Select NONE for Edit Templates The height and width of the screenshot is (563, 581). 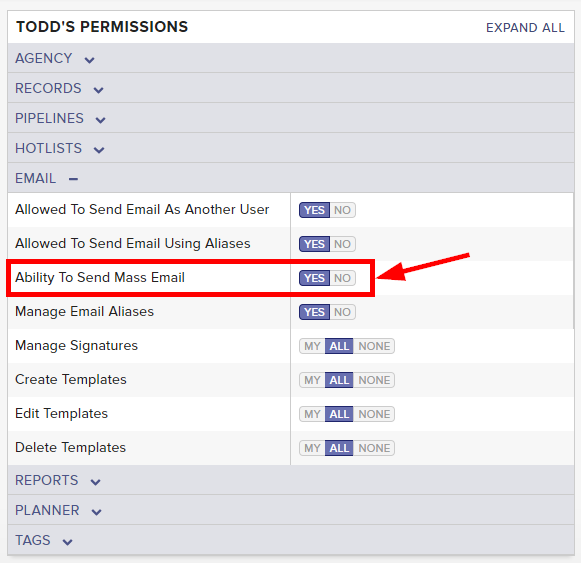374,414
